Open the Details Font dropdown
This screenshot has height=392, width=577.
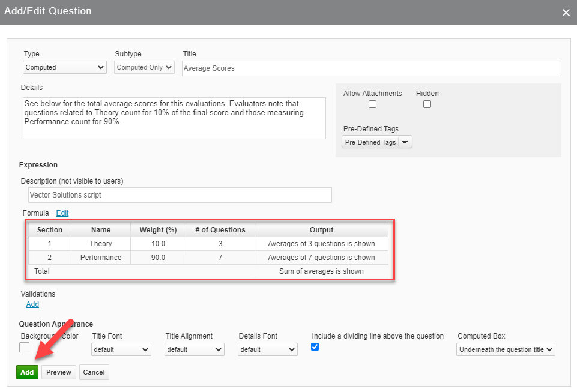point(267,349)
